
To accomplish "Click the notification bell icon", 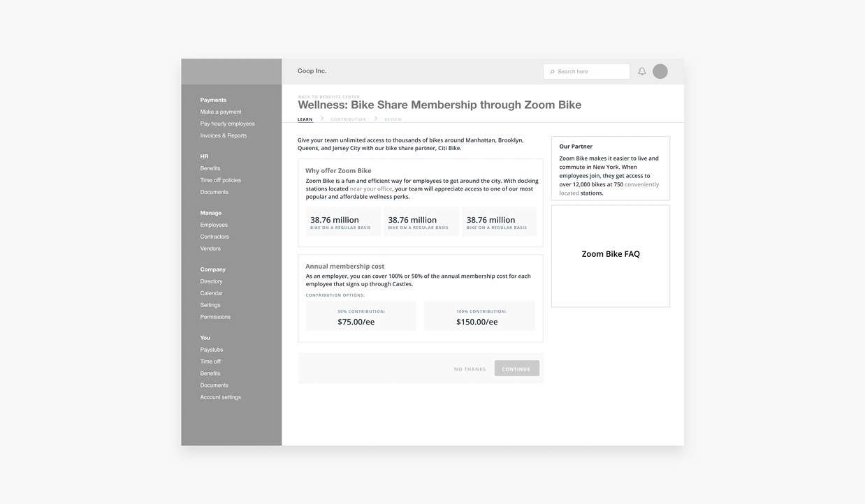I will (642, 71).
